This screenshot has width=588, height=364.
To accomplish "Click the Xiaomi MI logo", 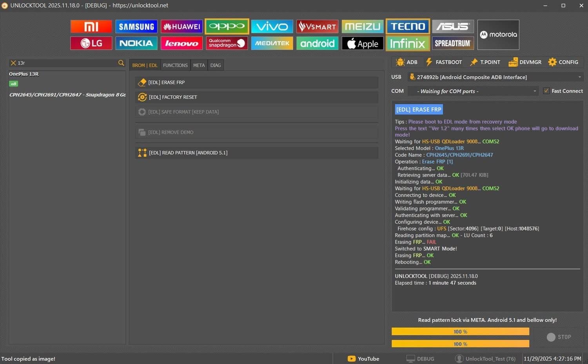I will (91, 27).
